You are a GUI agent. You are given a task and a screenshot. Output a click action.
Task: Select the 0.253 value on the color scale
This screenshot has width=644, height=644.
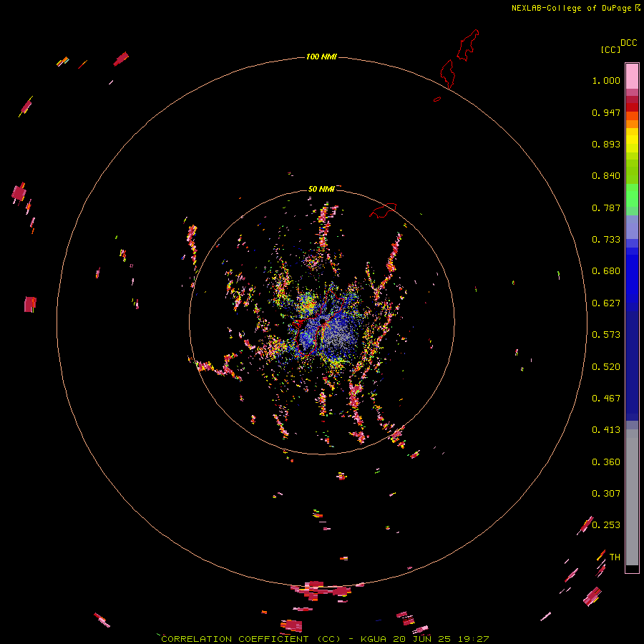(x=606, y=525)
